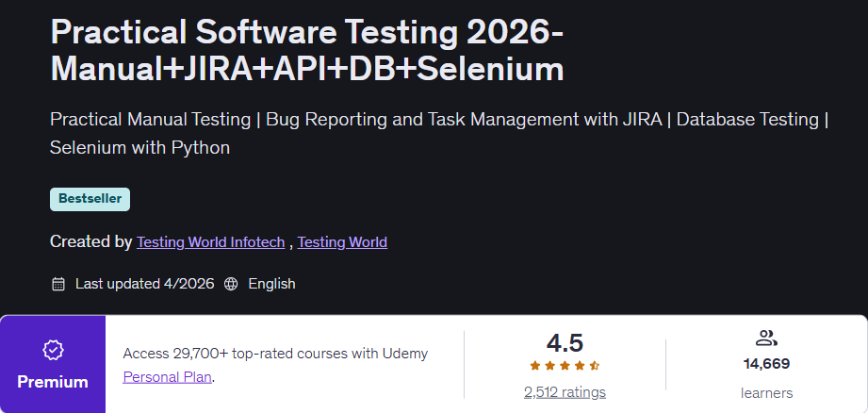Click the 'Last updated 4/2026' text
Screen dimensions: 868x413
coord(144,284)
